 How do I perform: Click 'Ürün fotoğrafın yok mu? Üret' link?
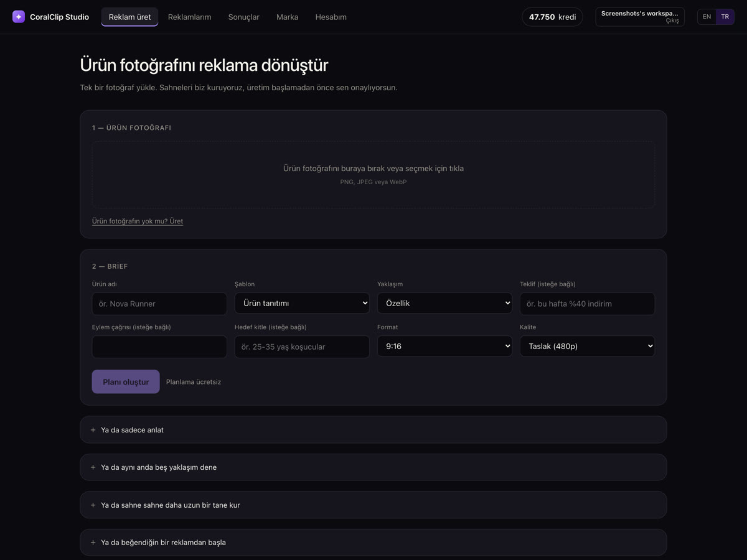pos(138,221)
